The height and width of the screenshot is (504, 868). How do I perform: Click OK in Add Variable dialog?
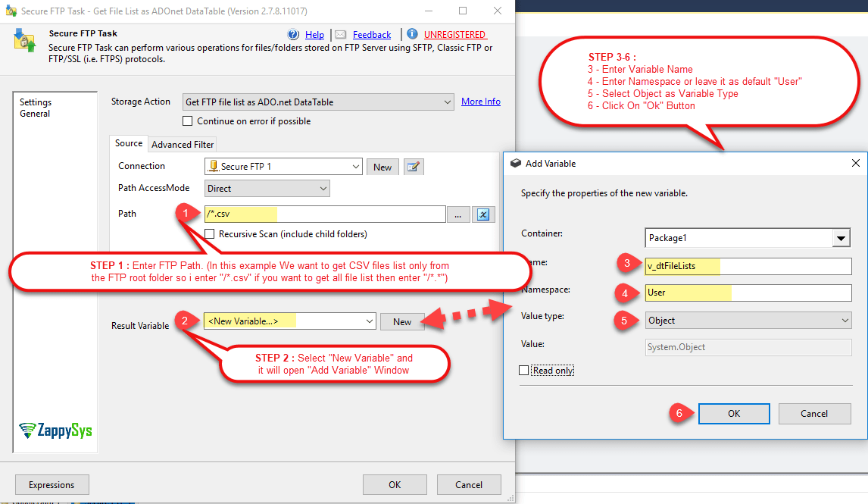pos(734,414)
